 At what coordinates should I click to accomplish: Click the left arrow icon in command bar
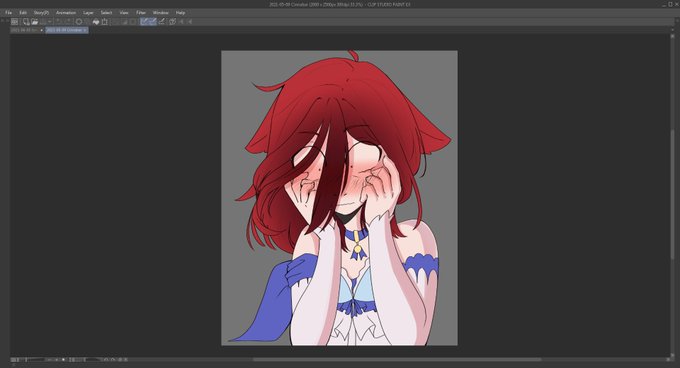pyautogui.click(x=181, y=22)
